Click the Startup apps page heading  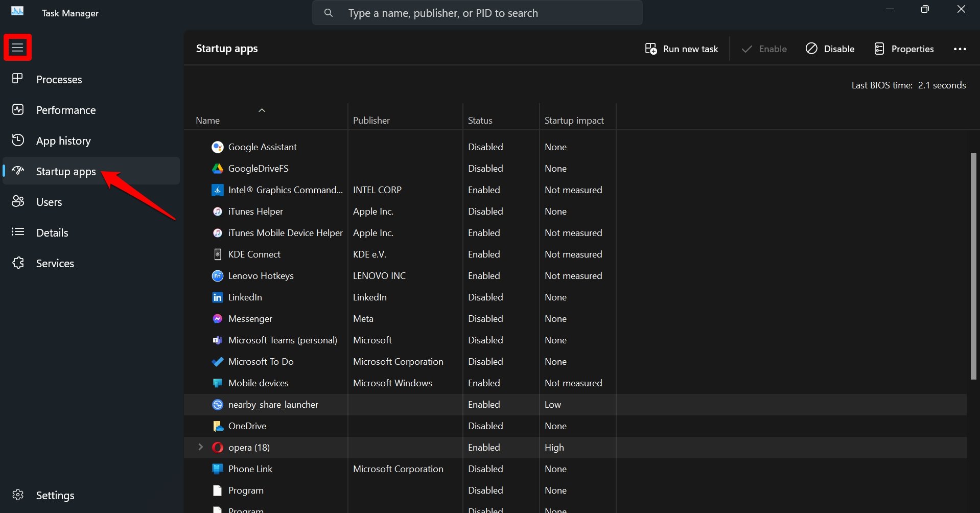[227, 49]
